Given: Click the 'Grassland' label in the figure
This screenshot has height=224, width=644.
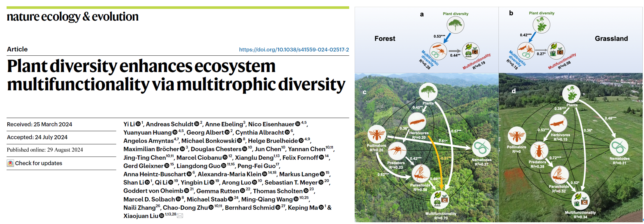Looking at the screenshot, I should pyautogui.click(x=611, y=39).
